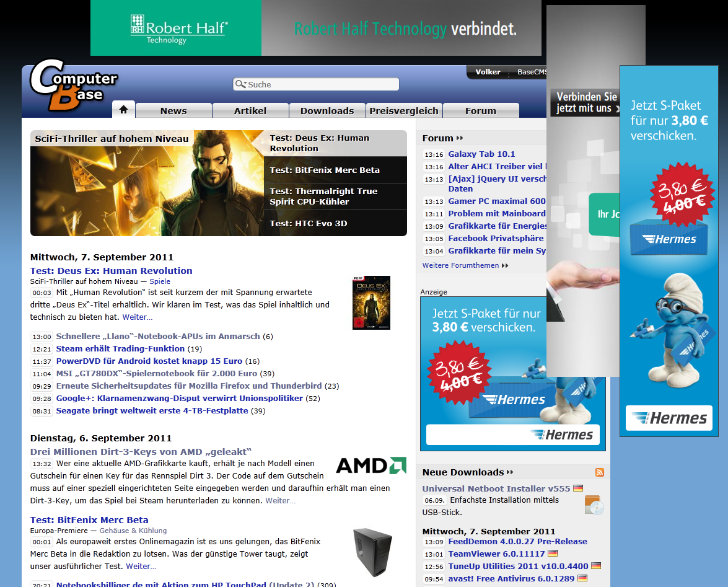The height and width of the screenshot is (587, 728).
Task: Click the flag icon beside avast! Free Antivirus
Action: [x=582, y=578]
